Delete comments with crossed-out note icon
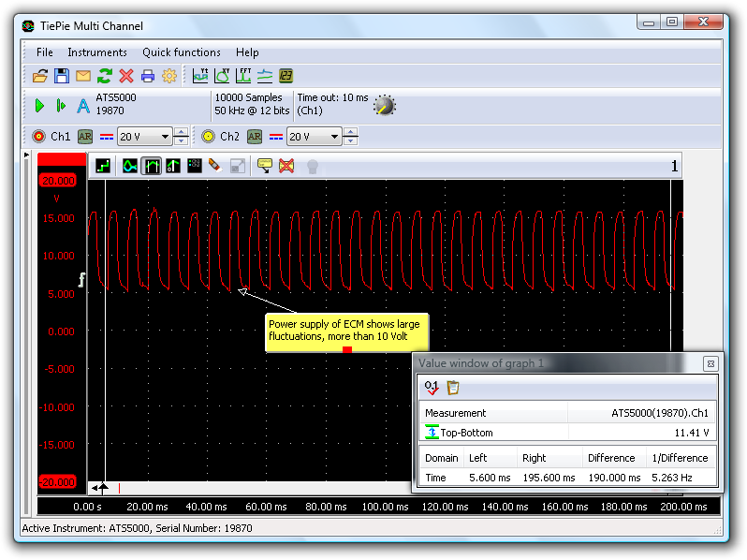 (286, 166)
